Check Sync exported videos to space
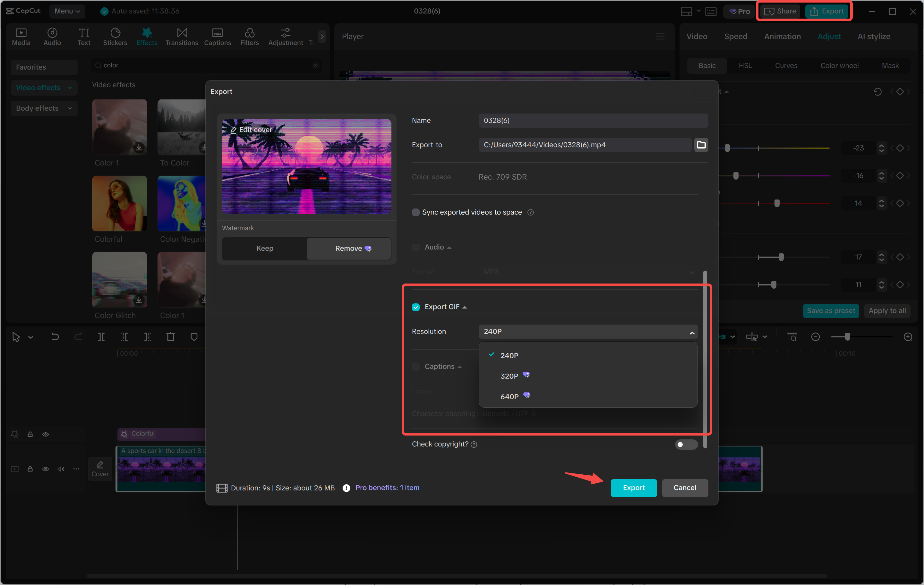The height and width of the screenshot is (585, 924). click(415, 212)
